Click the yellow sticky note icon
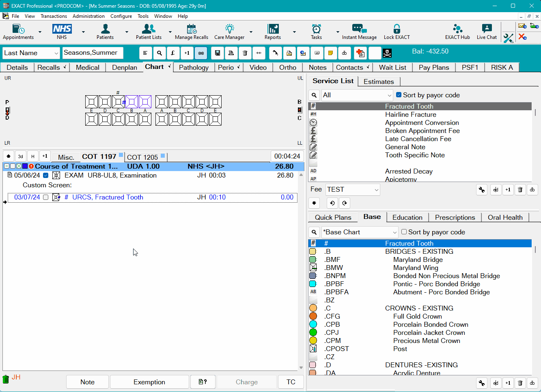Screen dimensions: 541x392 point(330,53)
